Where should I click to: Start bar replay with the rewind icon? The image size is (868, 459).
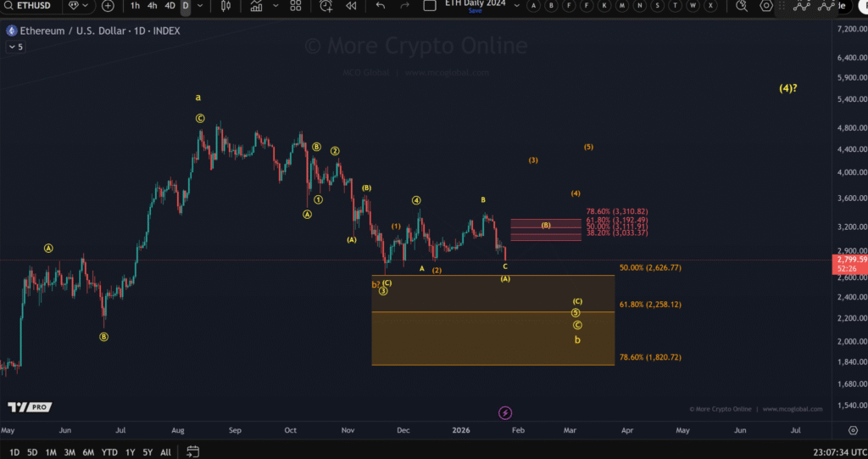point(350,5)
